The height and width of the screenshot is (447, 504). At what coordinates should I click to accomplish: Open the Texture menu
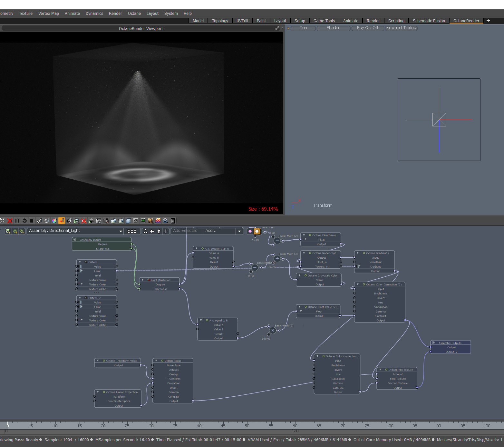(x=26, y=14)
